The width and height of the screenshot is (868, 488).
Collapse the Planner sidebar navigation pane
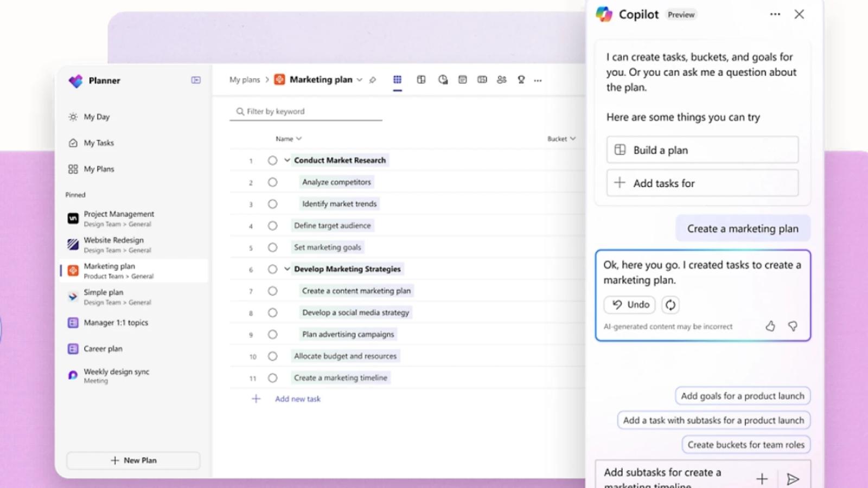coord(196,80)
